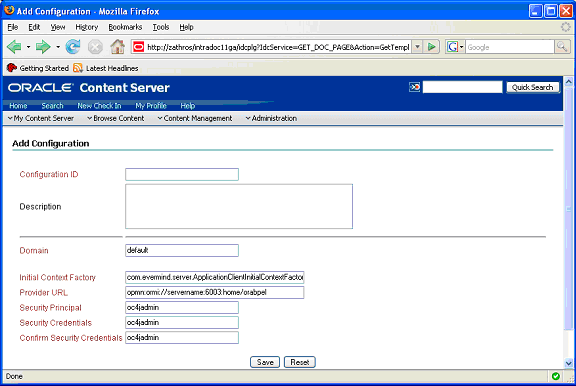Click the Provider URL field

(215, 292)
